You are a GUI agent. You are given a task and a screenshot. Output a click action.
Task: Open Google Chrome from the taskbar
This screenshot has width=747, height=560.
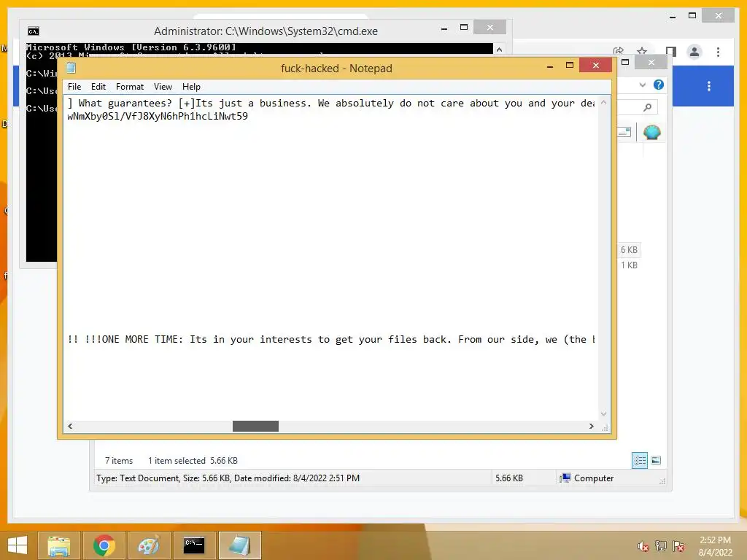click(104, 545)
